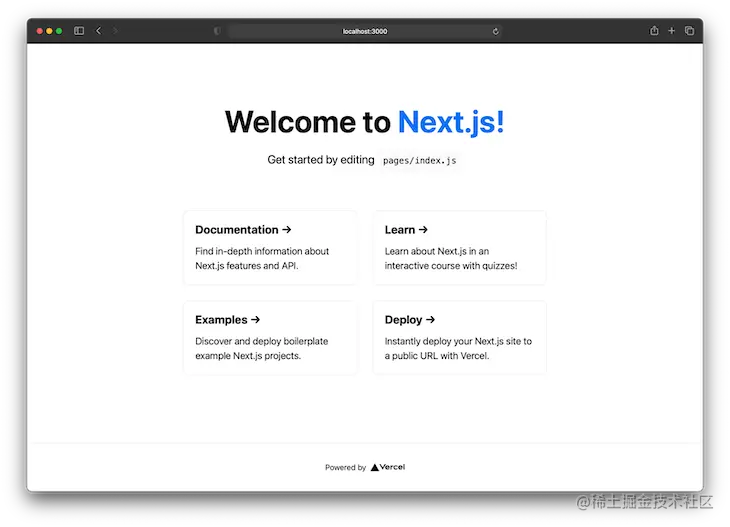Reload the page with refresh icon
This screenshot has height=527, width=730.
(495, 31)
